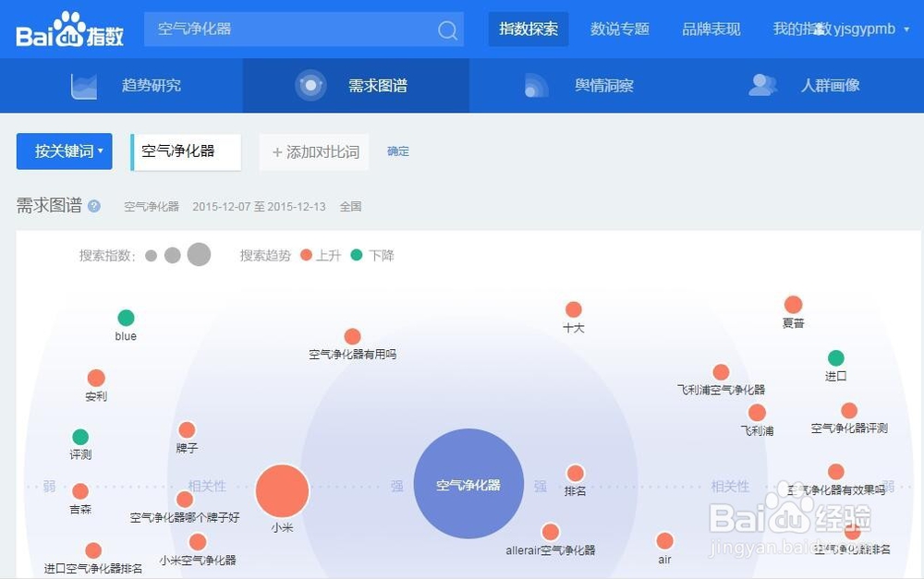Image resolution: width=924 pixels, height=579 pixels.
Task: Open the 按关键词 dropdown
Action: [x=65, y=151]
